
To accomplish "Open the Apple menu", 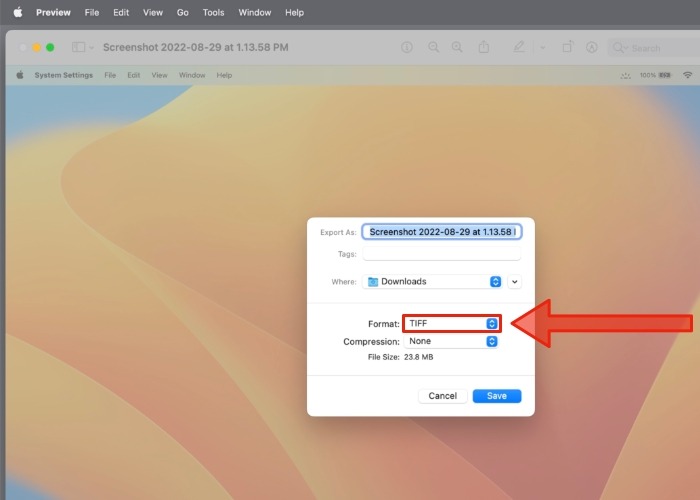I will click(18, 12).
